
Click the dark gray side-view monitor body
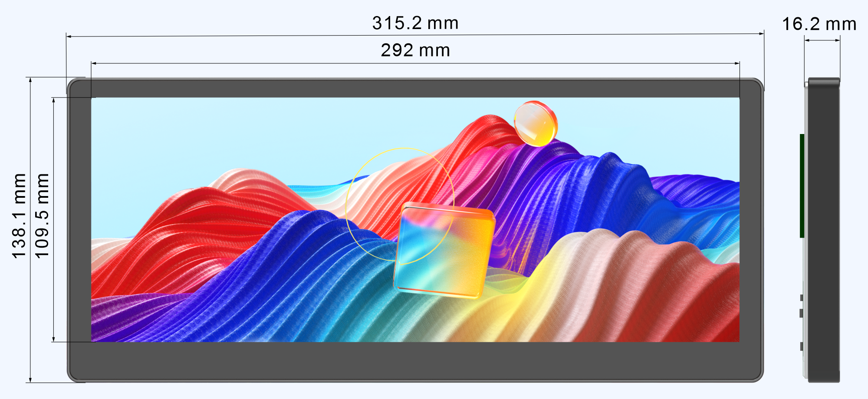pos(824,230)
